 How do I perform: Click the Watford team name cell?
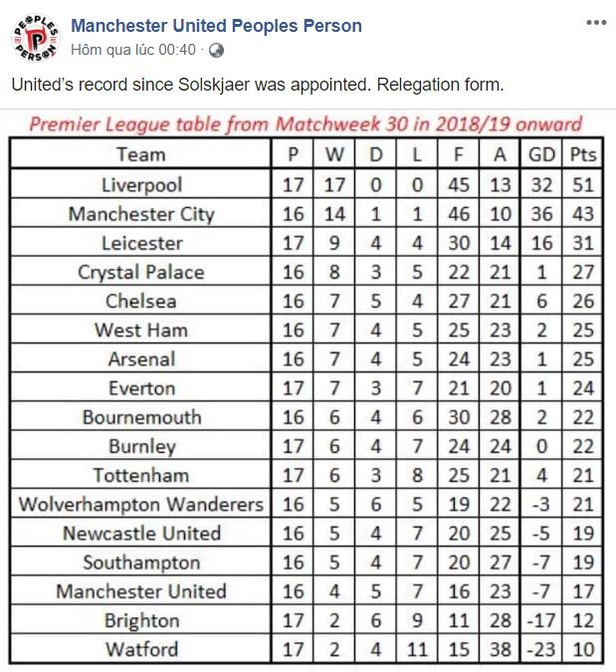(141, 650)
